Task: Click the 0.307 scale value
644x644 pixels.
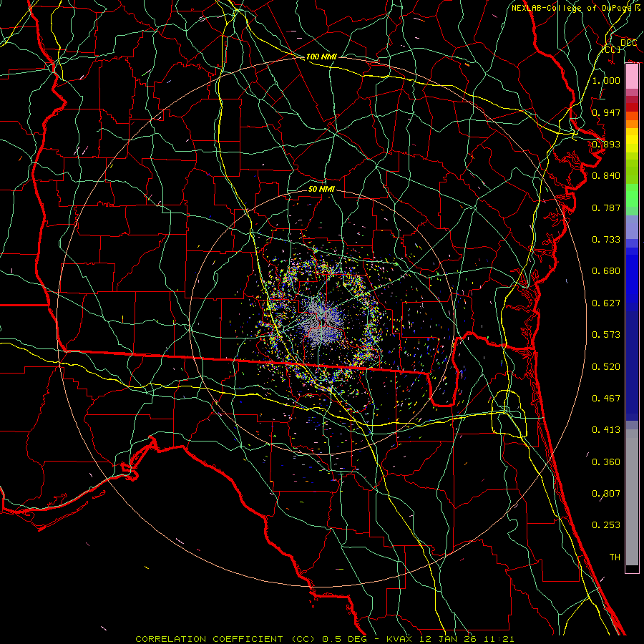Action: (606, 494)
